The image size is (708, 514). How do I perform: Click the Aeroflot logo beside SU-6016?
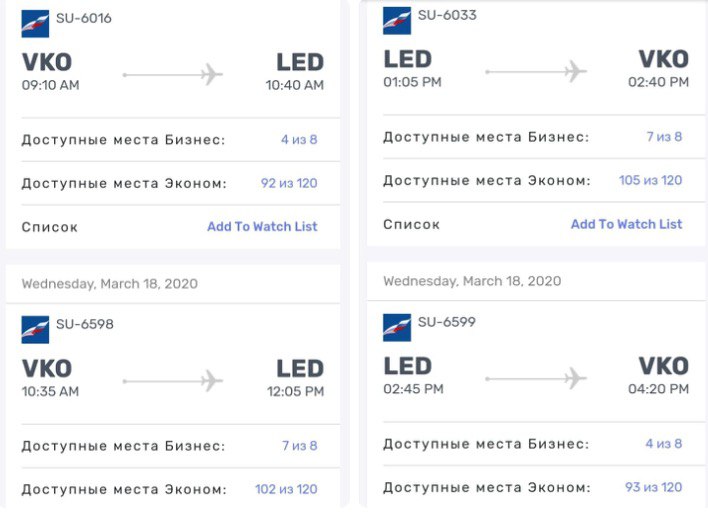(x=35, y=24)
